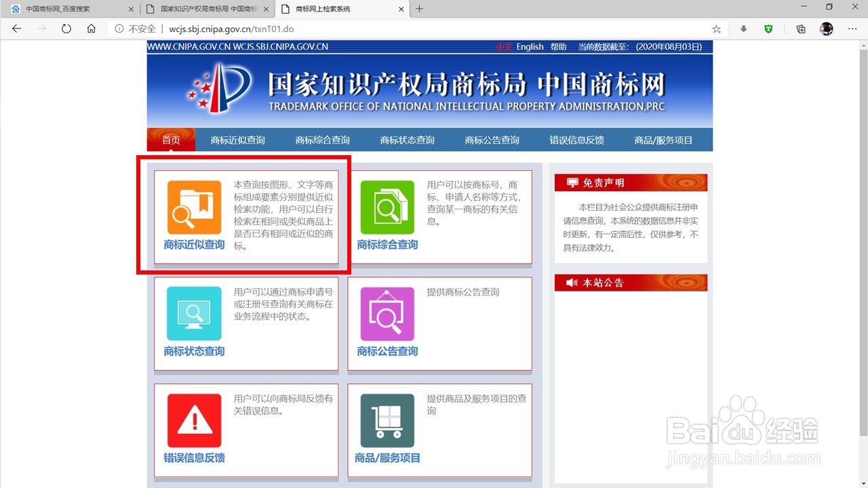
Task: Click the 免责声明 panel header
Action: pyautogui.click(x=631, y=182)
